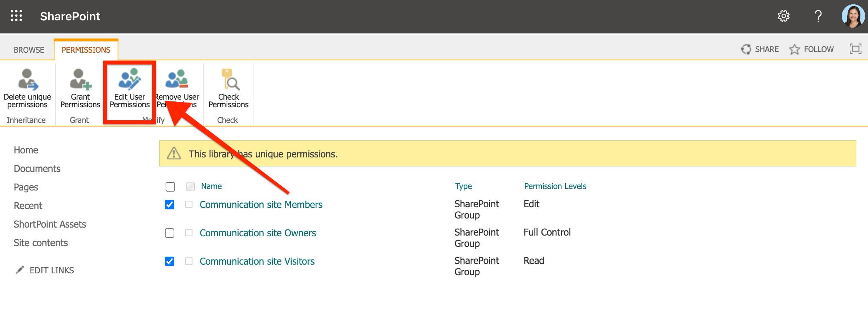Click the Edit User Permissions icon
The height and width of the screenshot is (309, 868).
(130, 79)
